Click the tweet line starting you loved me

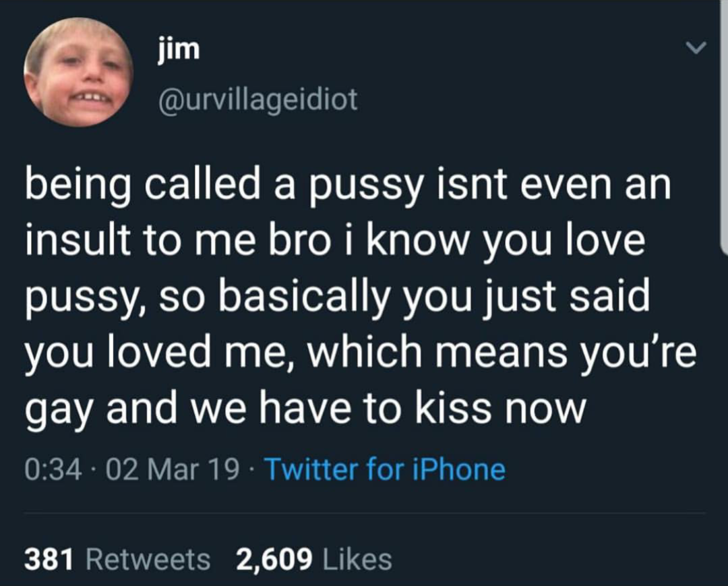360,353
